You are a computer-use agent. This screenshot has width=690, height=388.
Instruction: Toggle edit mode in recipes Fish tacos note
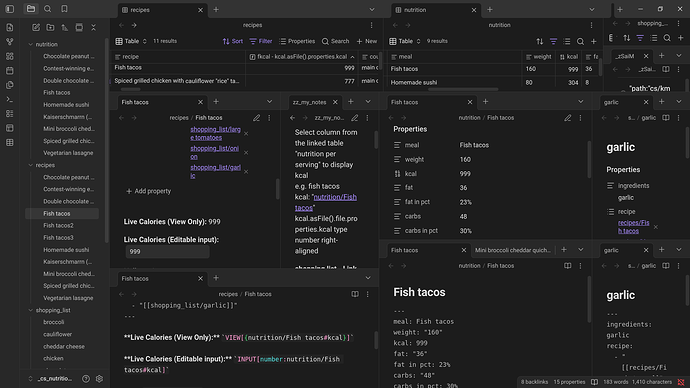coord(257,118)
